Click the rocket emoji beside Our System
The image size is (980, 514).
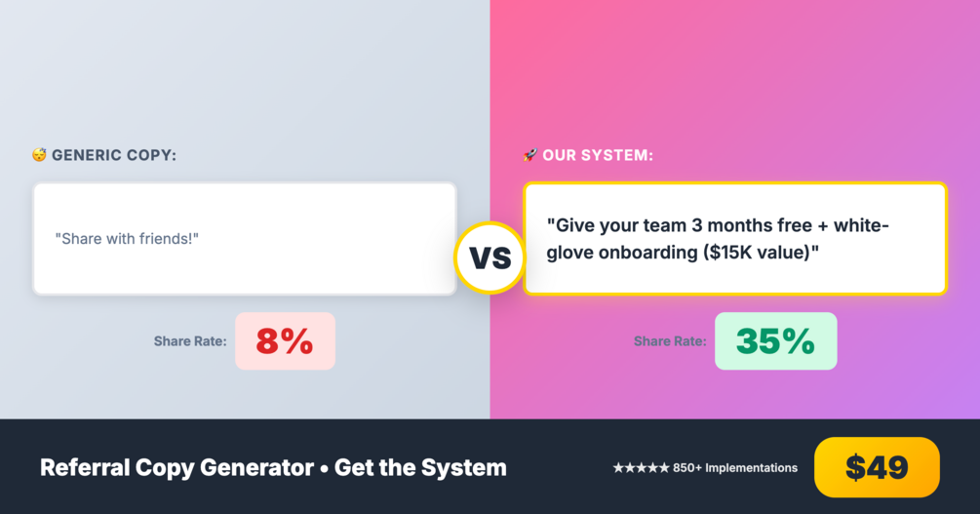(529, 155)
